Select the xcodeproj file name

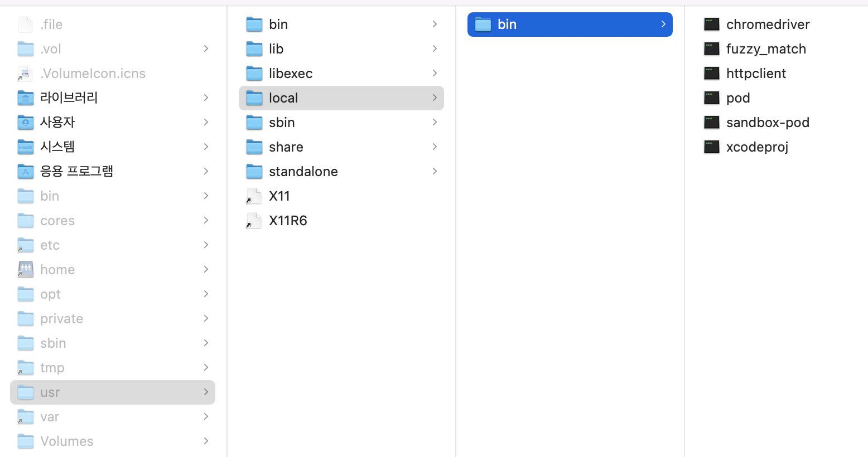[x=757, y=147]
